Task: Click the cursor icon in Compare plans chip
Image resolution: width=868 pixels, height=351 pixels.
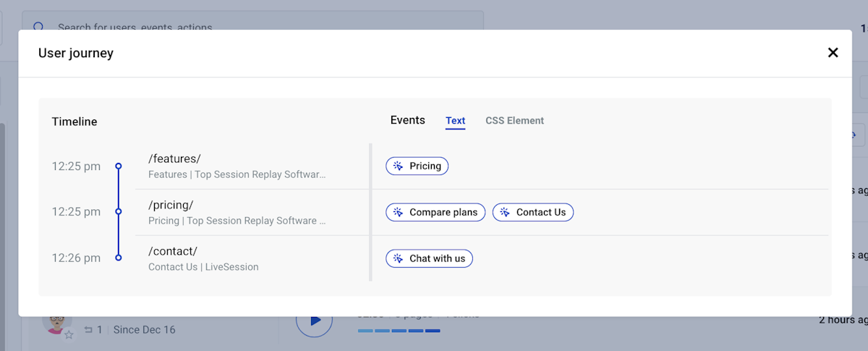Action: [398, 212]
